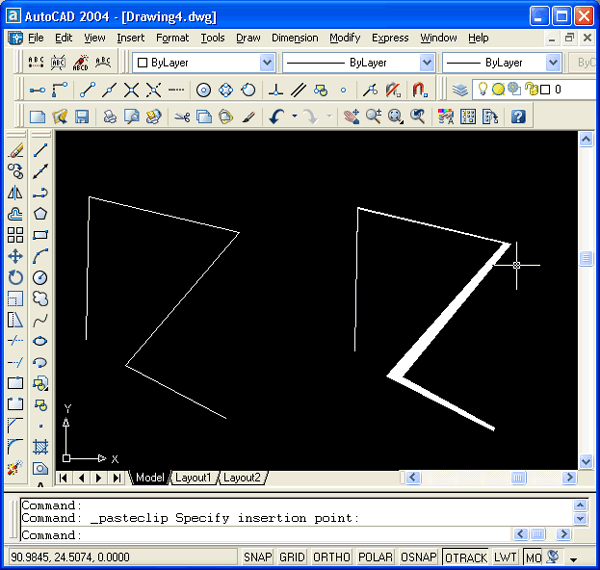Select the Mirror tool

pyautogui.click(x=15, y=193)
